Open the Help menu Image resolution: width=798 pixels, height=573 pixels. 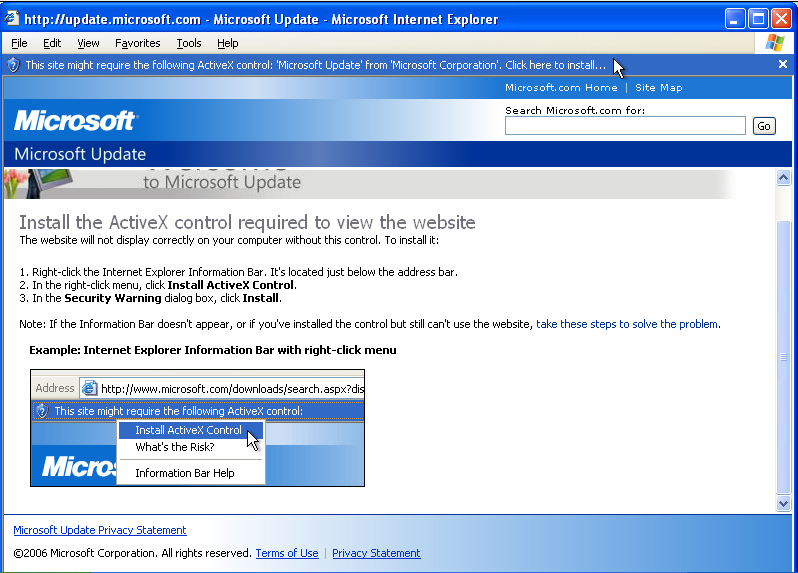(x=228, y=43)
